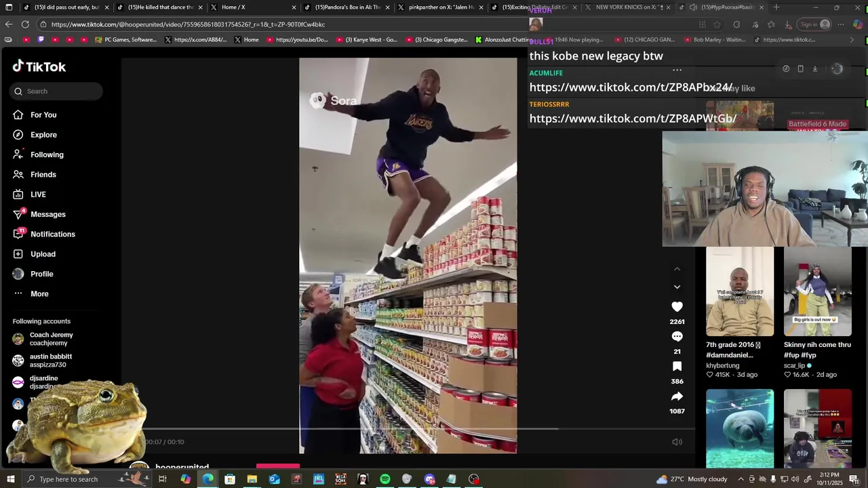Switch to Home / X tab
This screenshot has height=488, width=868.
[x=252, y=7]
